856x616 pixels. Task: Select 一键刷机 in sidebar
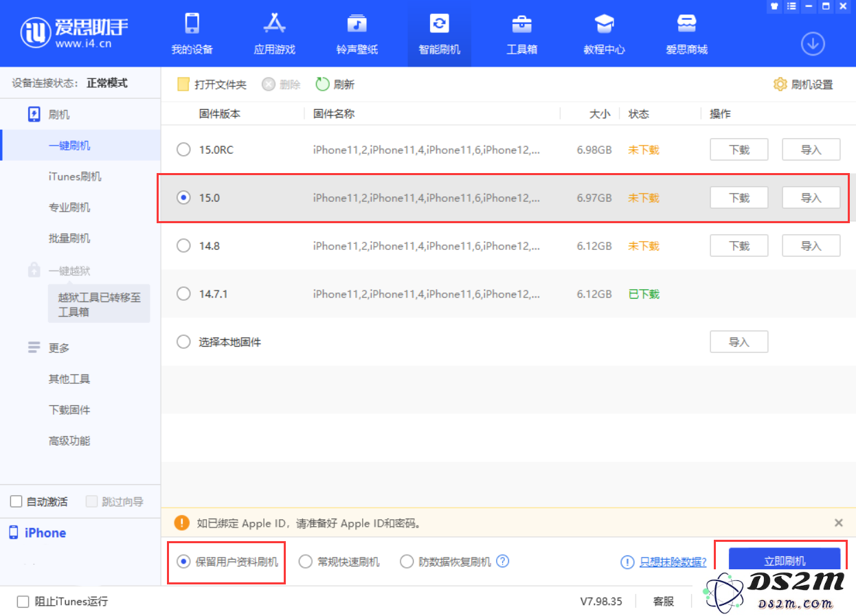69,145
